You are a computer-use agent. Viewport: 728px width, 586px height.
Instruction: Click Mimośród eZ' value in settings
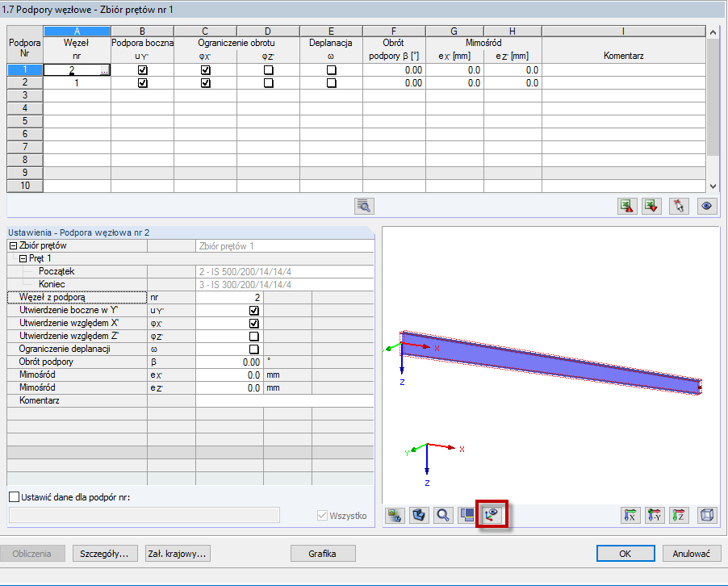229,388
